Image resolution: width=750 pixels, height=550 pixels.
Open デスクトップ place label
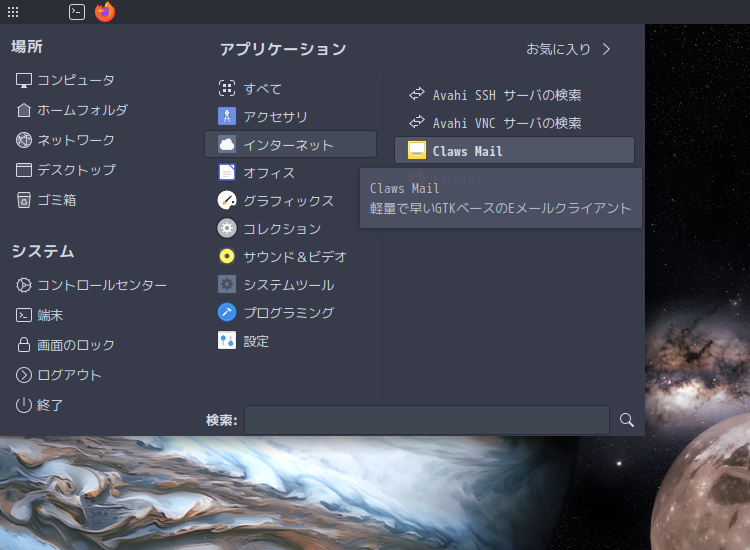point(77,170)
